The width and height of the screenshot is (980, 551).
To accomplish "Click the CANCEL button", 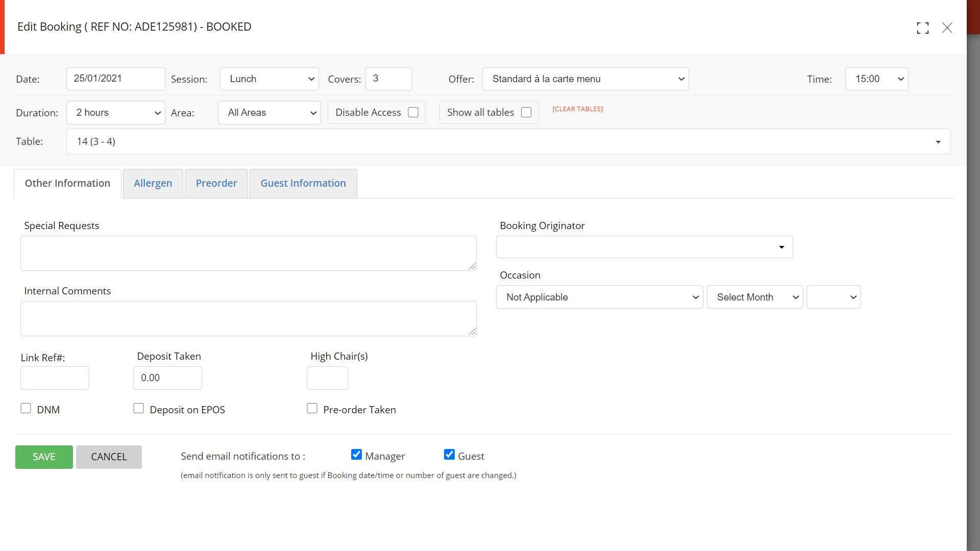I will click(109, 457).
